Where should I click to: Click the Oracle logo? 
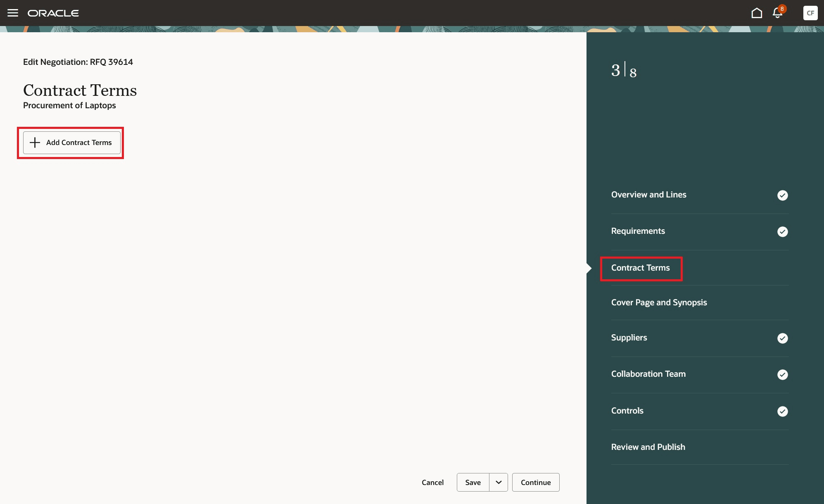point(53,13)
